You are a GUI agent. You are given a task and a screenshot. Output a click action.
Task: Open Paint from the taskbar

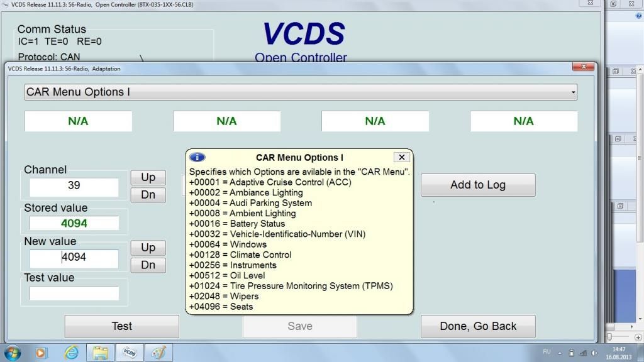(x=159, y=353)
